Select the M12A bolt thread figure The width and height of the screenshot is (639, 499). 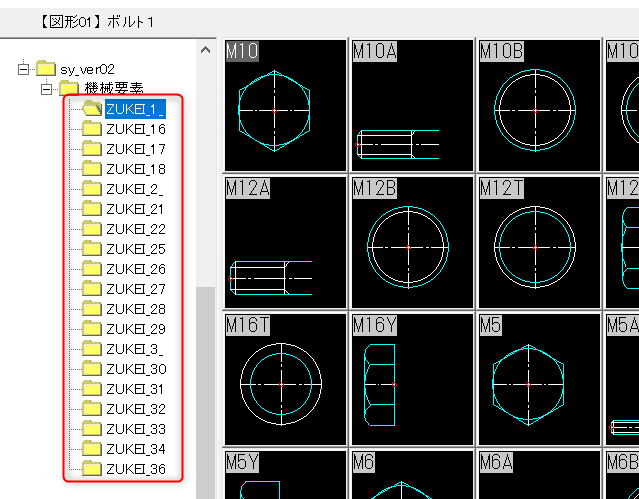pyautogui.click(x=285, y=243)
